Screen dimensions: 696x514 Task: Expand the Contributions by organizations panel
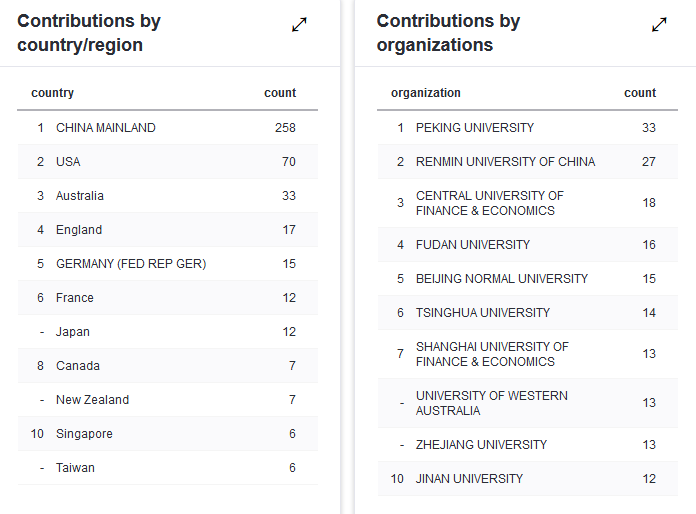659,25
